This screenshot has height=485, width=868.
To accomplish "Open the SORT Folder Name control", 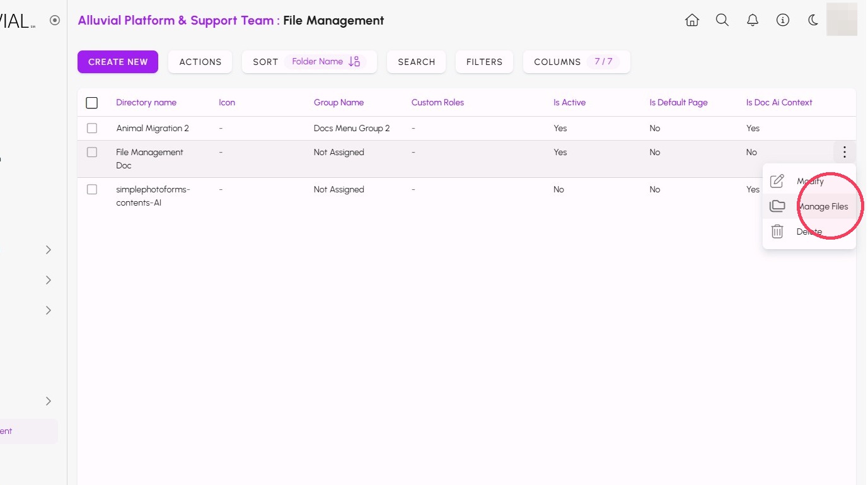I will click(x=310, y=62).
